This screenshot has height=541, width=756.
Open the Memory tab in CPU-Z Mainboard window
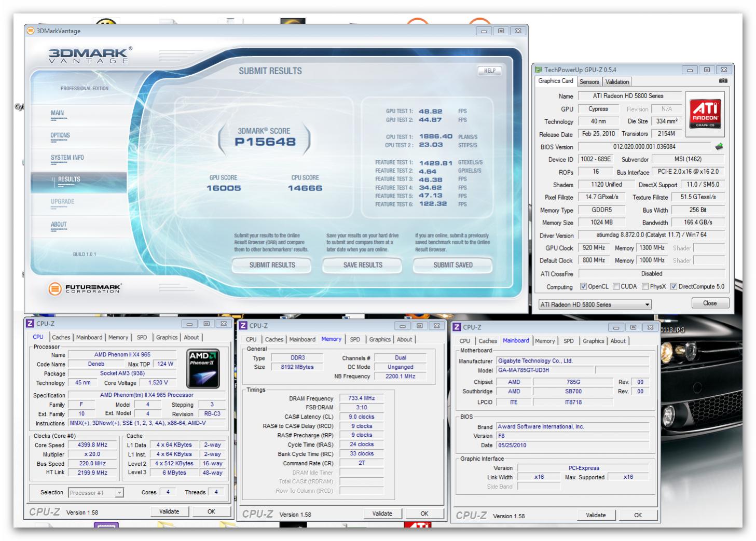click(x=545, y=341)
